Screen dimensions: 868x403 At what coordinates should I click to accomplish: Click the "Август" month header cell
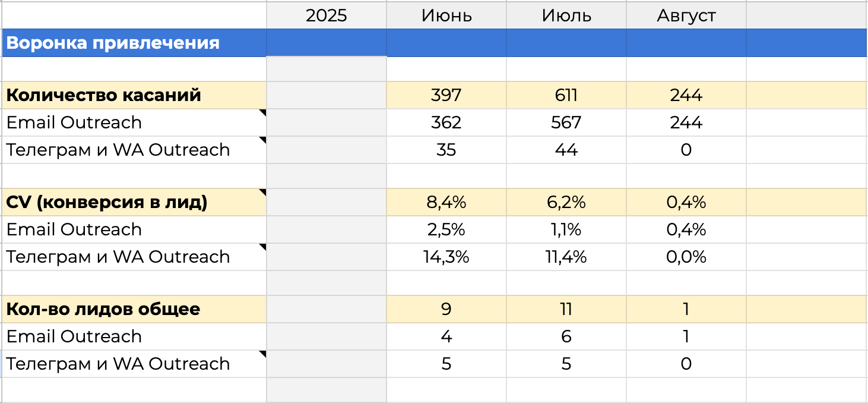pyautogui.click(x=686, y=15)
